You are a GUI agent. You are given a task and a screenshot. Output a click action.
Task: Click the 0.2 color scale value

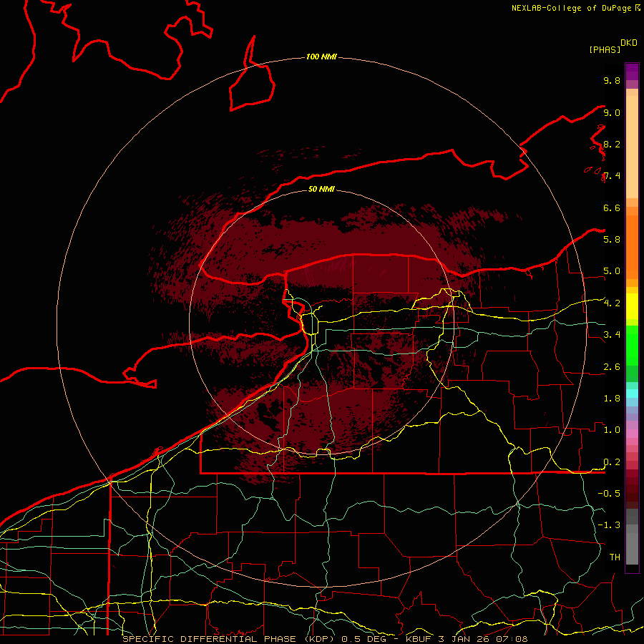tap(612, 462)
